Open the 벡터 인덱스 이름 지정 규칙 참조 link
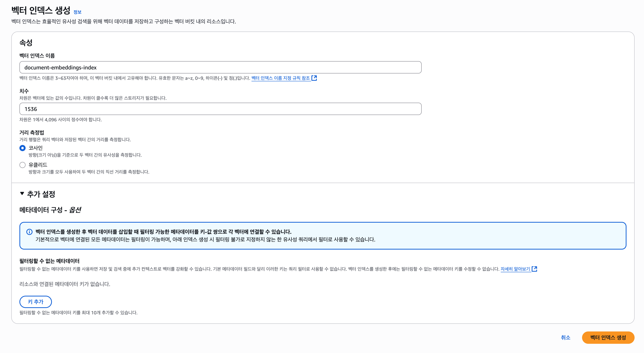The image size is (644, 353). pyautogui.click(x=280, y=78)
